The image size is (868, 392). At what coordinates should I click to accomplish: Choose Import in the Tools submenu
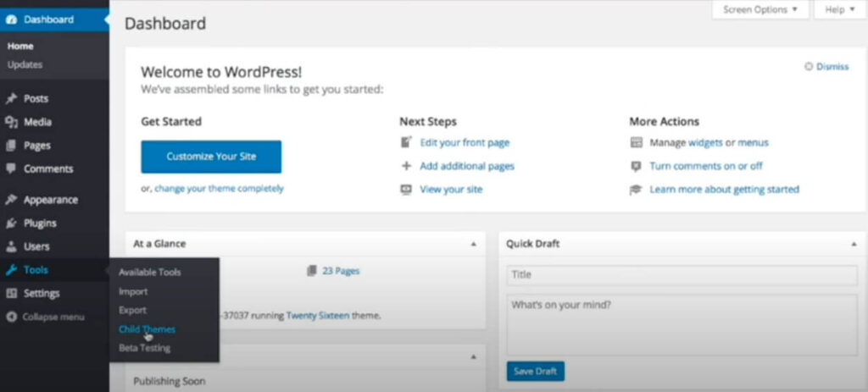pos(133,291)
